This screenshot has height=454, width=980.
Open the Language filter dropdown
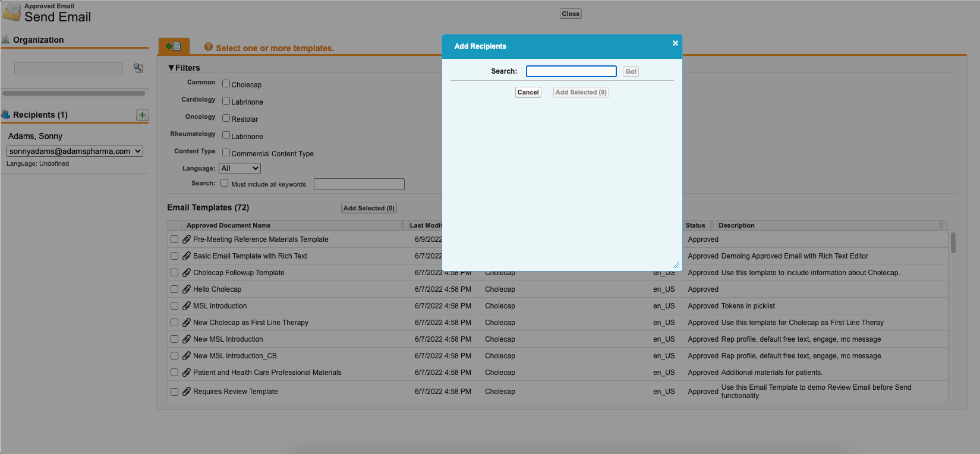[240, 169]
